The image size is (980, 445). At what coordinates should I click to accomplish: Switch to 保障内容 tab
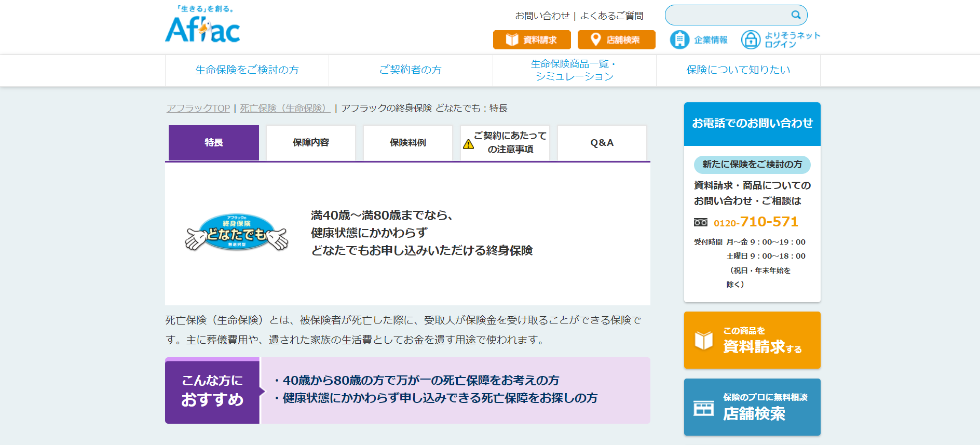311,143
